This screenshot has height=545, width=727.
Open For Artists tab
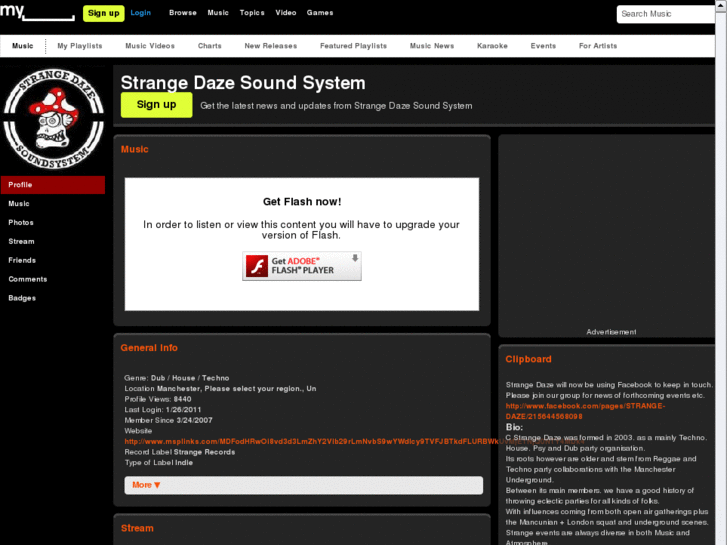click(598, 46)
